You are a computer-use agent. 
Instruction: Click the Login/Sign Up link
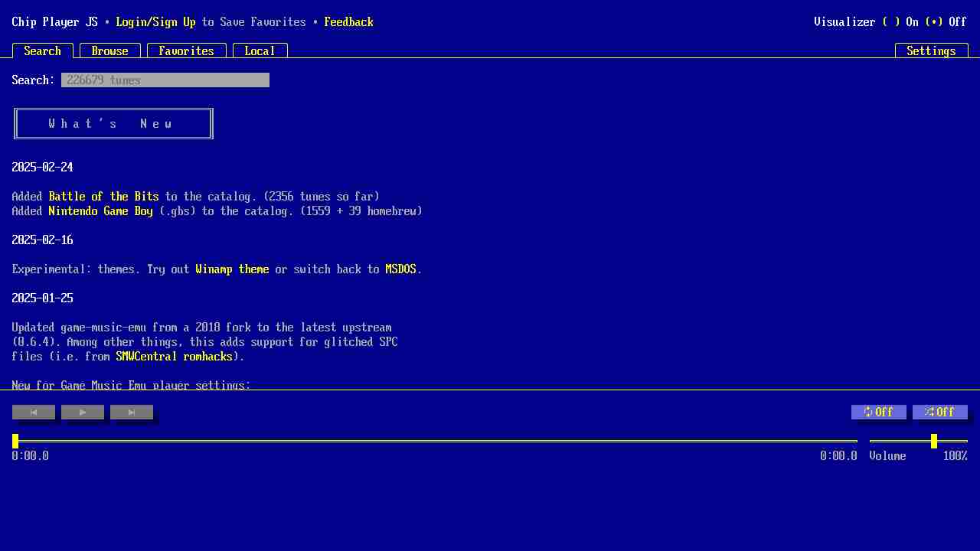[156, 22]
